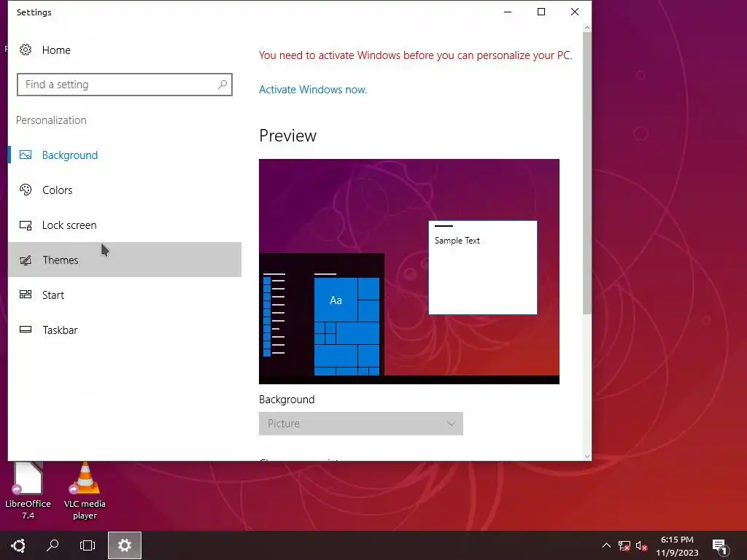Click the Find a setting search box
747x560 pixels.
124,85
